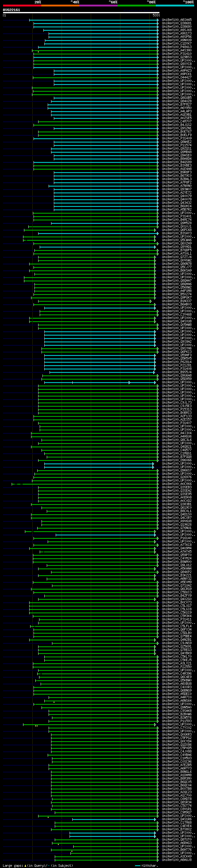Click the large gaps legend text
This screenshot has width=197, height=868.
click(38, 865)
